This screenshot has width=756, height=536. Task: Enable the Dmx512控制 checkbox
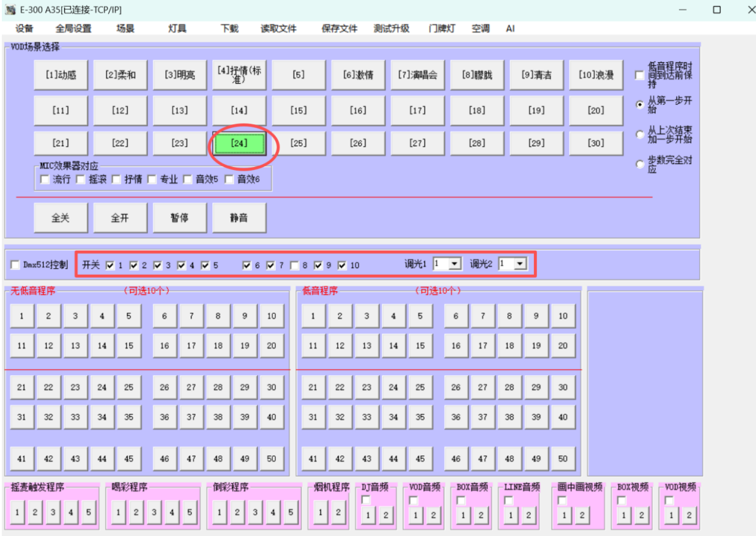point(16,265)
